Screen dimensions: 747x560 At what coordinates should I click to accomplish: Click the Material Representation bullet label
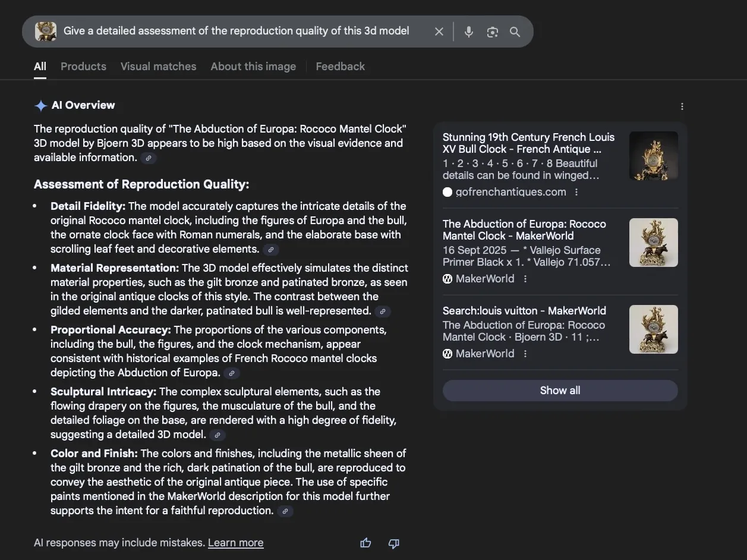[115, 268]
